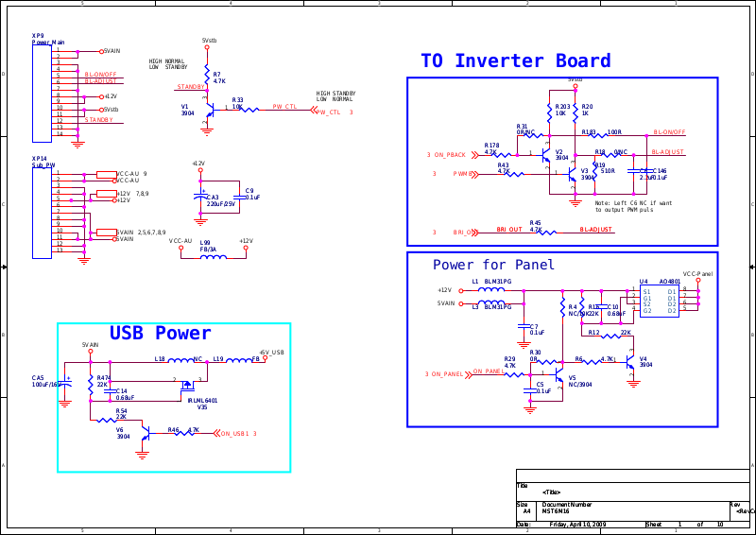The image size is (756, 535).
Task: Click the ON_USB1 port label
Action: 236,434
